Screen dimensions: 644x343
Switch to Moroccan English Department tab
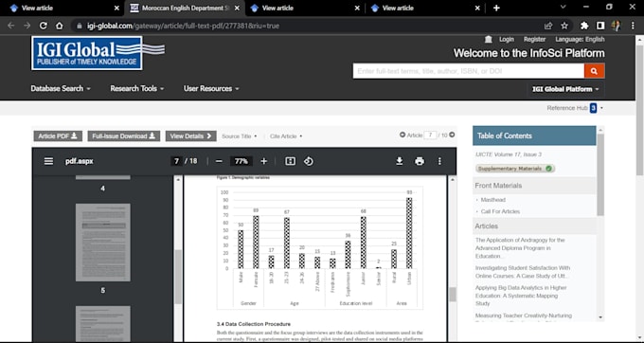[x=186, y=8]
